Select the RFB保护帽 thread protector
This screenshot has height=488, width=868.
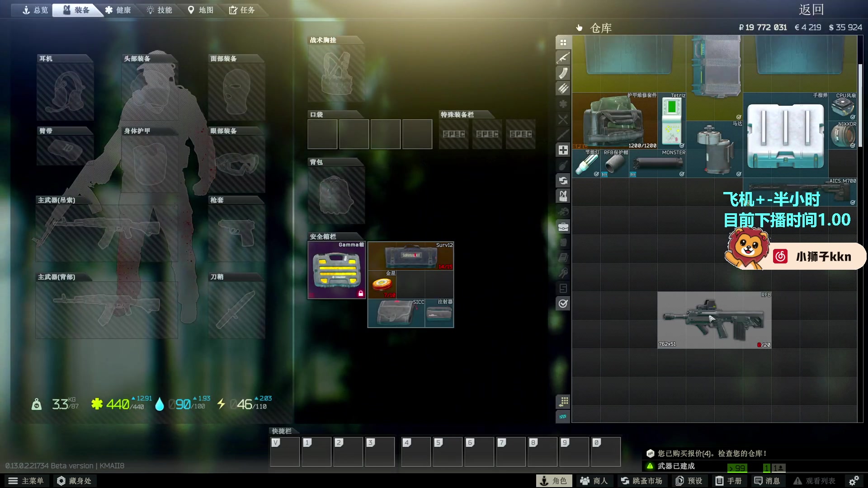coord(615,164)
